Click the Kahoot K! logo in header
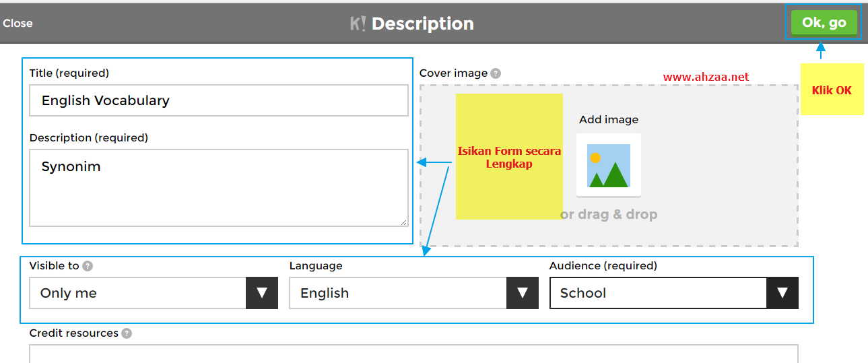Screen dimensions: 868x363 [358, 24]
